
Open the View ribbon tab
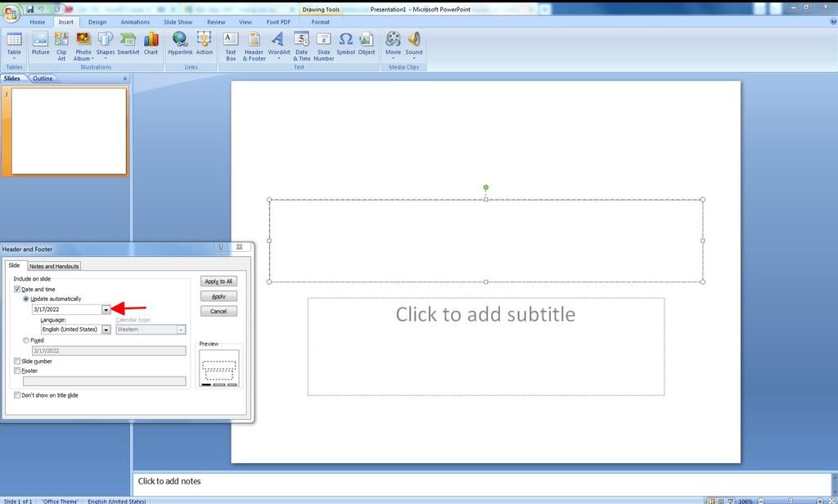[x=246, y=22]
